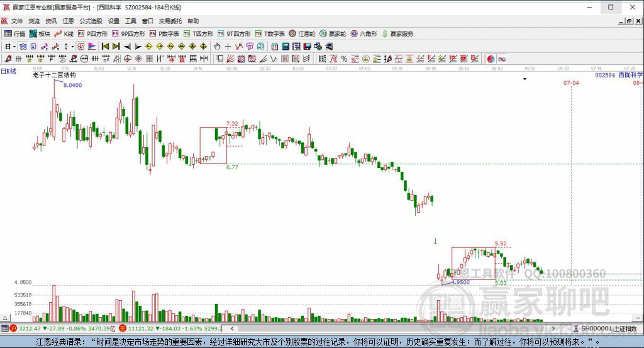Click the percent sign tool icon

[344, 59]
